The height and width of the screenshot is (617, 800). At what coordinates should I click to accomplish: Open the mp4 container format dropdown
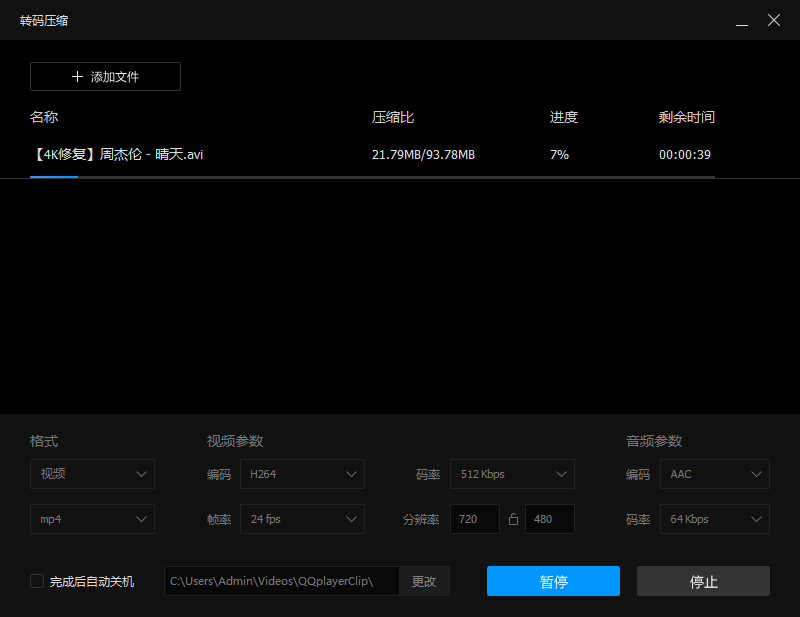[x=92, y=519]
